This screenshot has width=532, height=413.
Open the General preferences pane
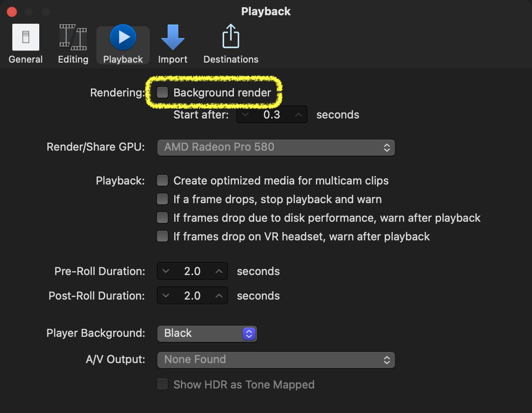[x=26, y=44]
